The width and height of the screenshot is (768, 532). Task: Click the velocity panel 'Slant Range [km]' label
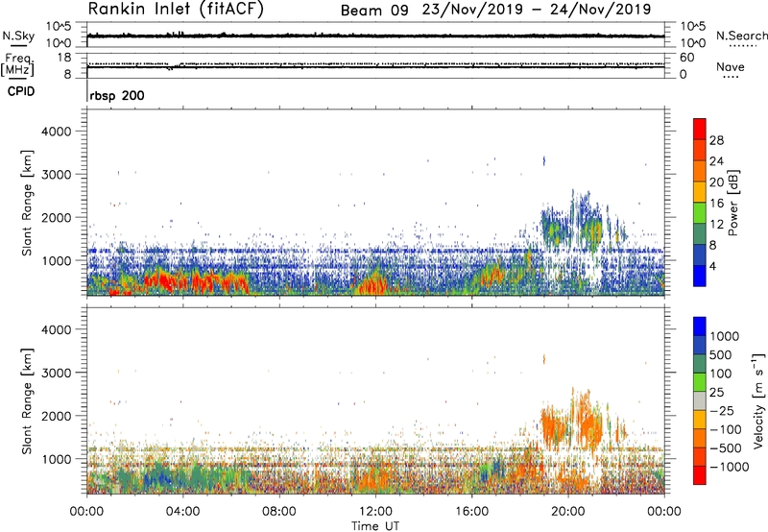click(x=27, y=401)
